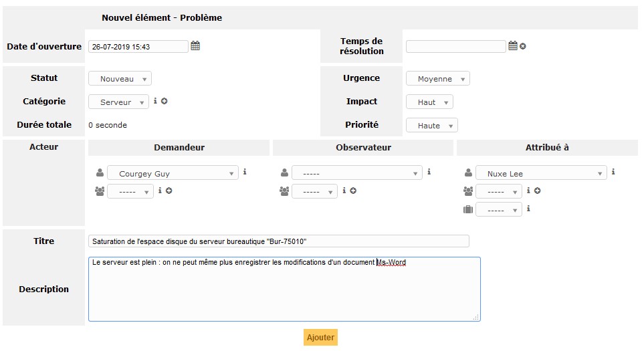Open calendar picker for Date d'ouverture
This screenshot has width=644, height=351.
click(x=195, y=45)
